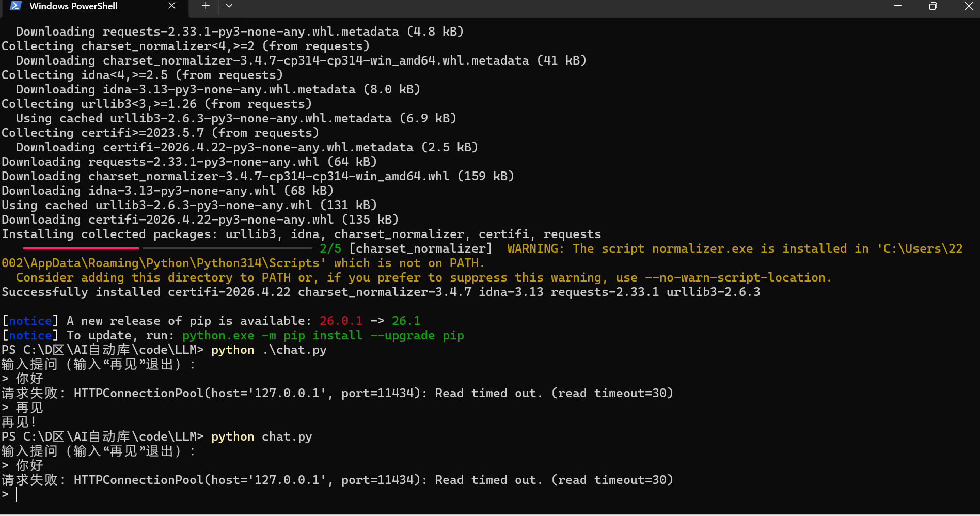Restore down the terminal window
The image size is (980, 516).
(933, 6)
